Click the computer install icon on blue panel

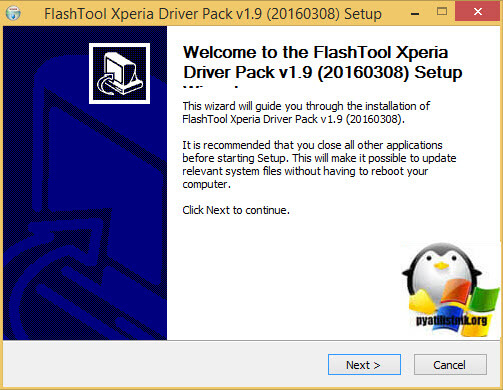coord(119,73)
